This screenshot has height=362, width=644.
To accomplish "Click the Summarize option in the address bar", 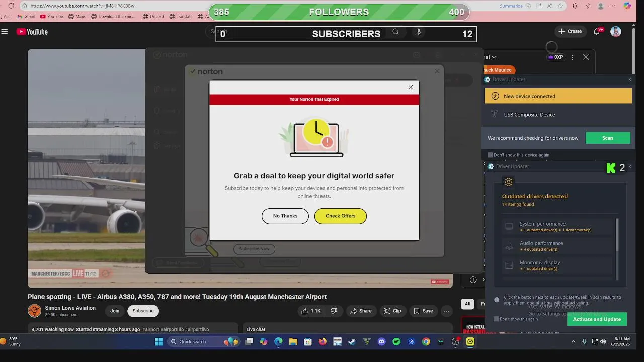I will [511, 6].
